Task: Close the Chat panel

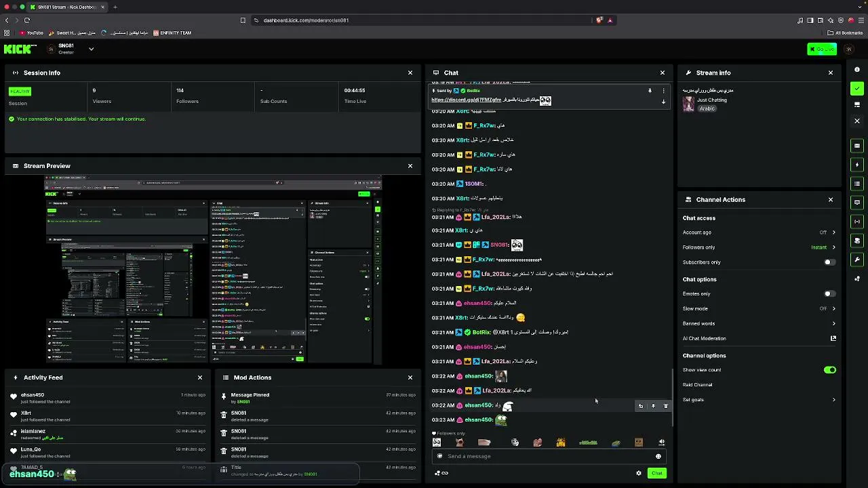Action: point(663,73)
